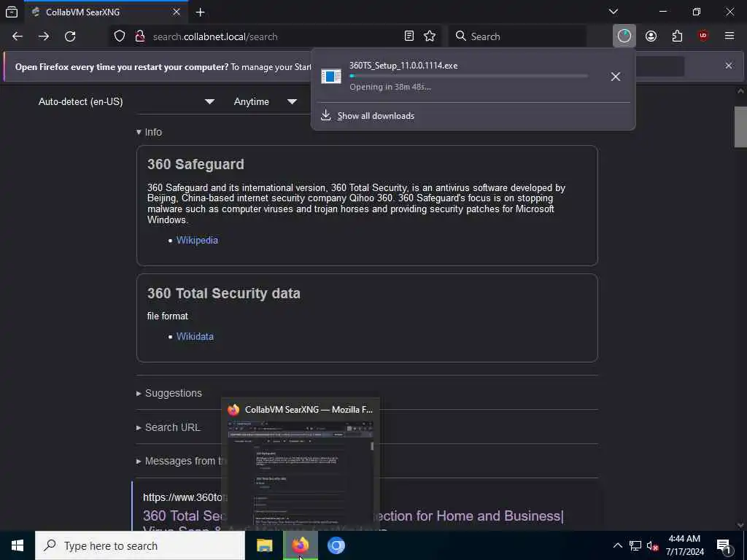Open the blue circular taskbar app
Viewport: 747px width, 560px height.
336,545
